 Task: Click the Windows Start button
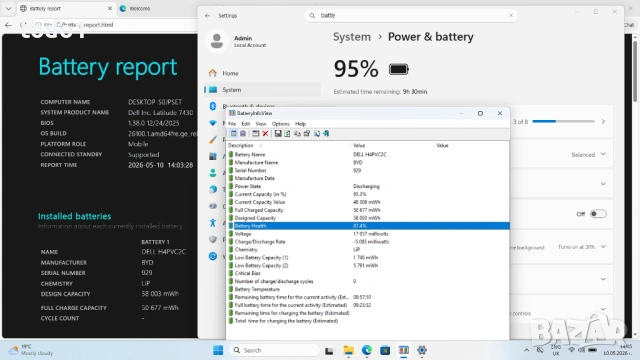coord(218,350)
